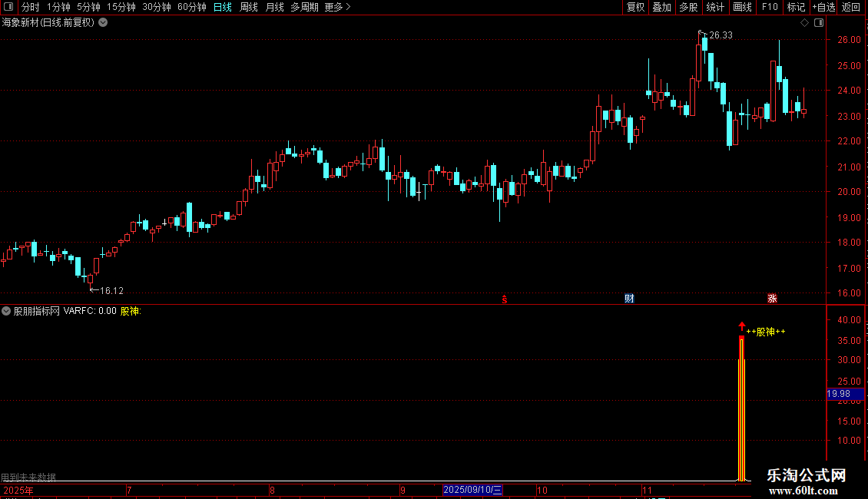Click the 返回 back button
The width and height of the screenshot is (868, 499).
click(851, 7)
